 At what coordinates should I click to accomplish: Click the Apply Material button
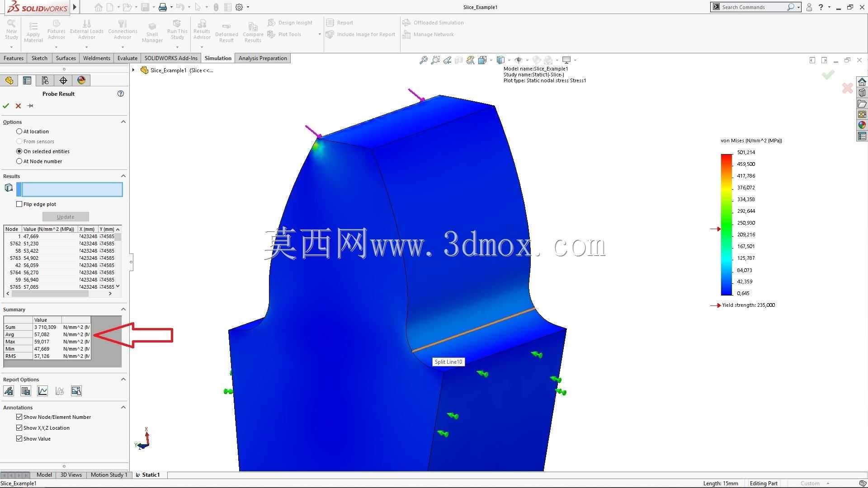coord(33,33)
